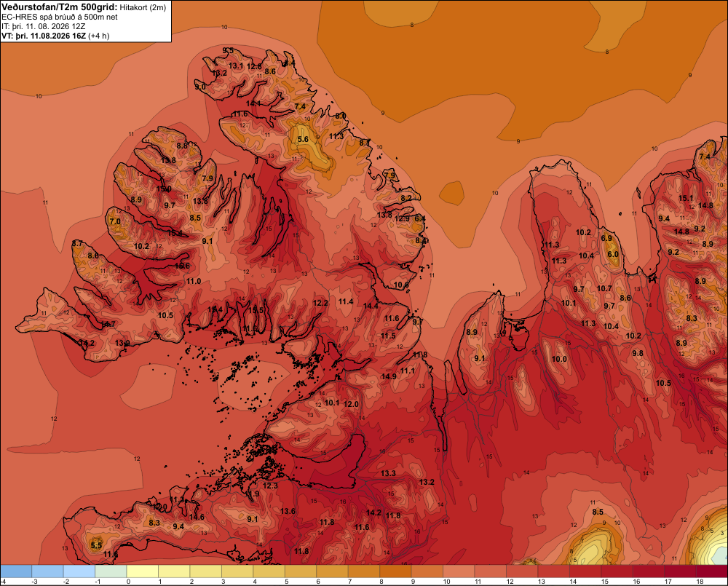Image resolution: width=728 pixels, height=586 pixels.
Task: Click the 10.7 temperature label
Action: pos(604,289)
